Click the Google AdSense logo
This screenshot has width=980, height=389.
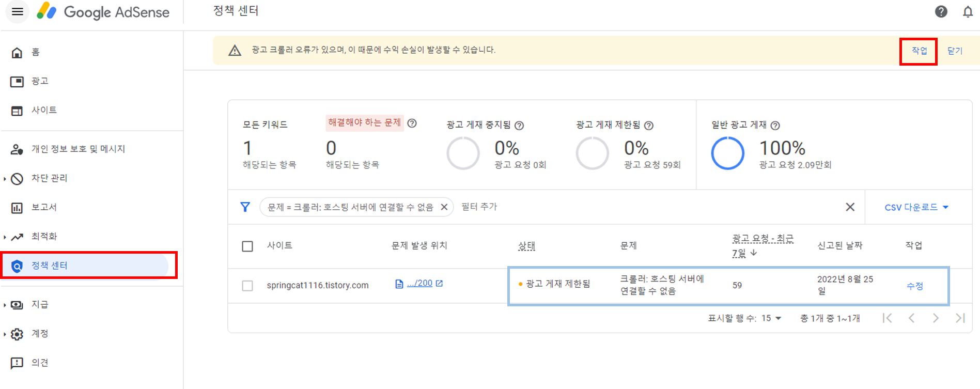(103, 11)
